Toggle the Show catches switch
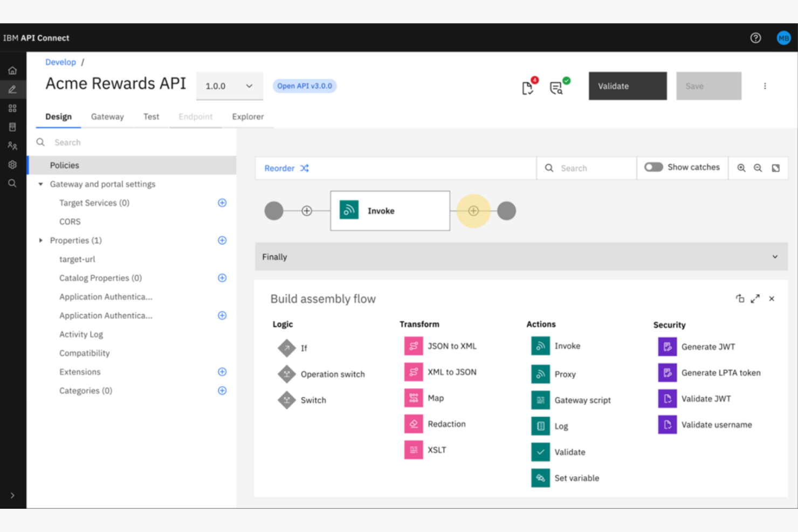Viewport: 798px width, 532px height. click(x=653, y=167)
